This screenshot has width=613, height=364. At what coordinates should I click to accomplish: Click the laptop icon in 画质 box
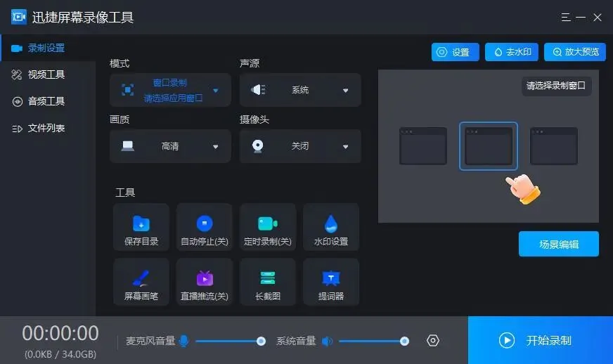[128, 146]
